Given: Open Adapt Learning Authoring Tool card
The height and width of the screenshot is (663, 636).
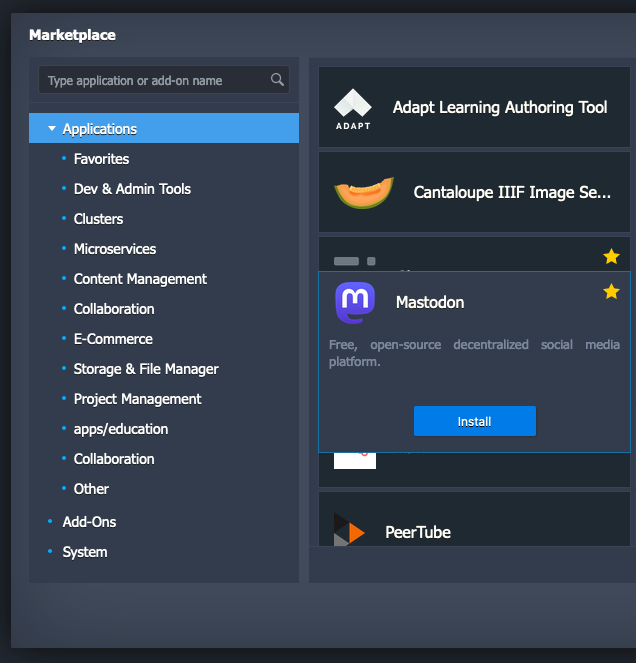Looking at the screenshot, I should pyautogui.click(x=474, y=107).
